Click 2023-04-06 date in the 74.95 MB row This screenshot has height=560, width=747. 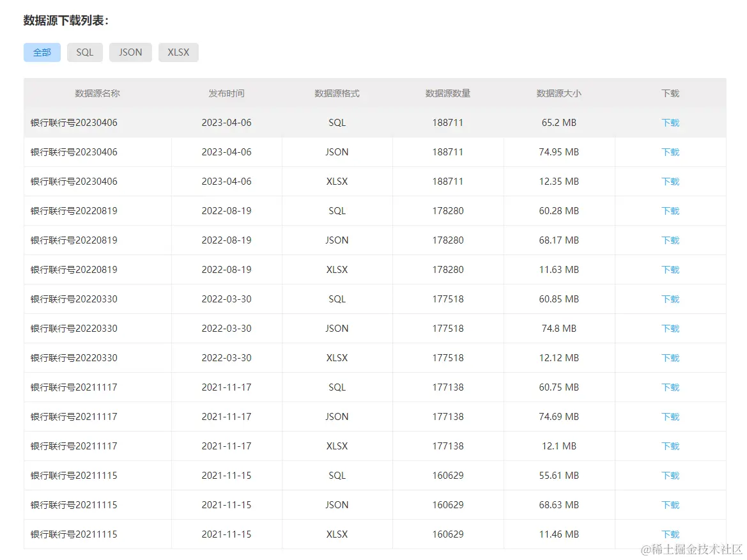point(226,152)
